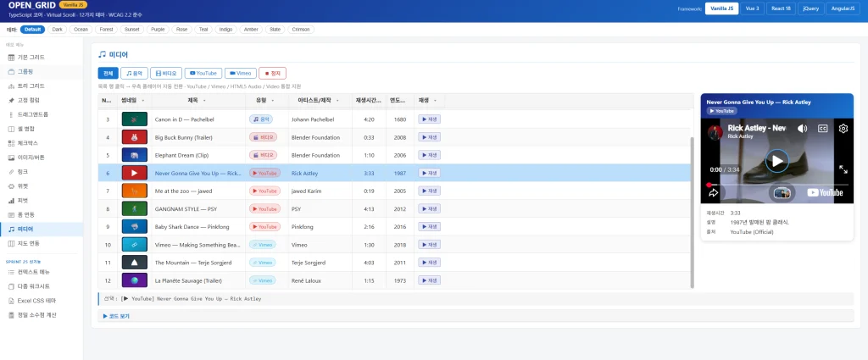Switch framework to AngularJS

pyautogui.click(x=843, y=8)
